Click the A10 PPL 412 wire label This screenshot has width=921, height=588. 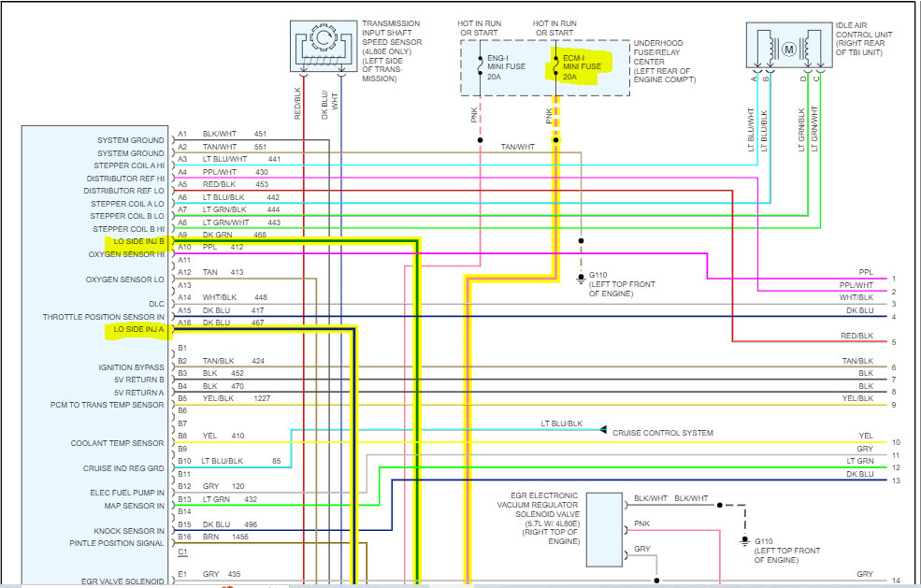(210, 248)
